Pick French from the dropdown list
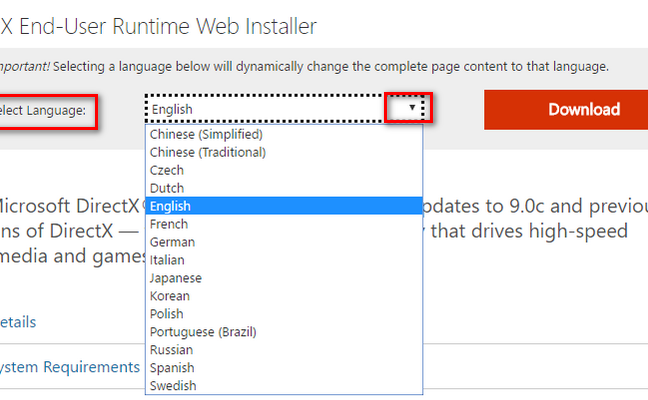648x400 pixels. [x=284, y=224]
